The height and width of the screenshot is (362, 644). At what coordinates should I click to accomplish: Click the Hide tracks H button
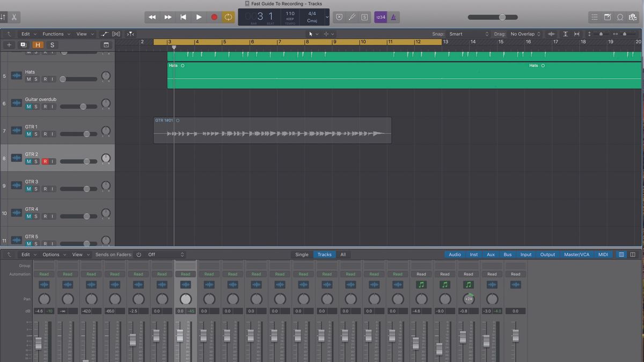37,45
